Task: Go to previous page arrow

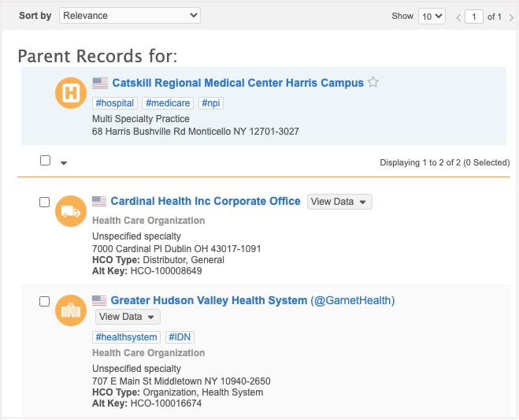Action: [x=458, y=17]
